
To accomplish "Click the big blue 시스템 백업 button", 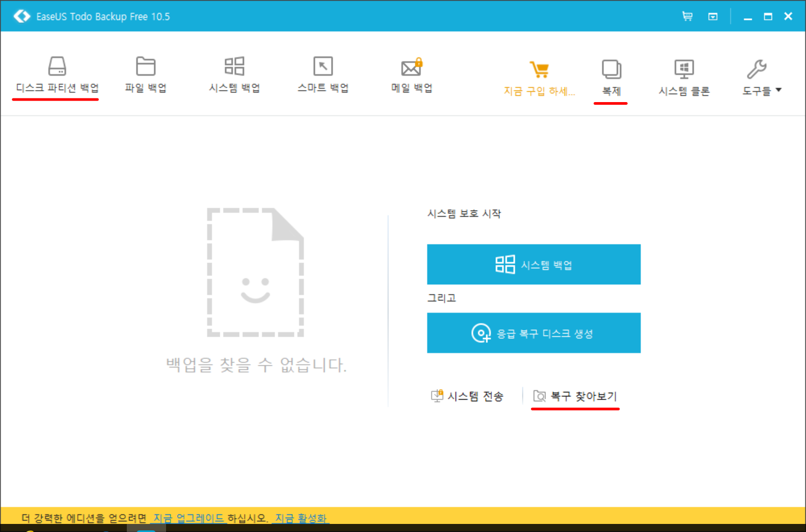I will click(534, 264).
